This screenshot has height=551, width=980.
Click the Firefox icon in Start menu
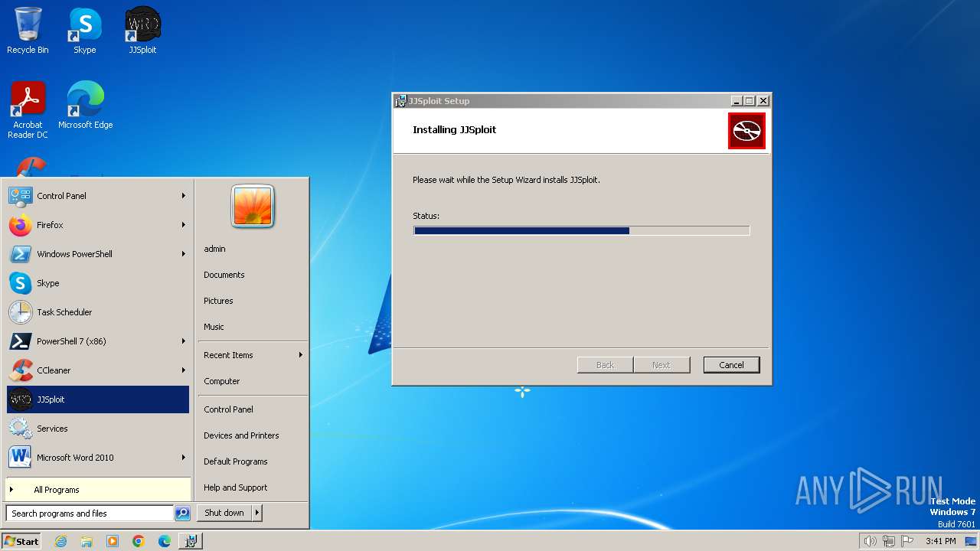click(x=21, y=225)
